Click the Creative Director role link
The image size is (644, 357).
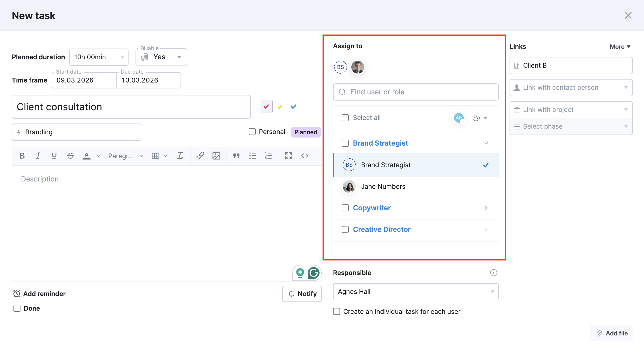[x=382, y=229]
